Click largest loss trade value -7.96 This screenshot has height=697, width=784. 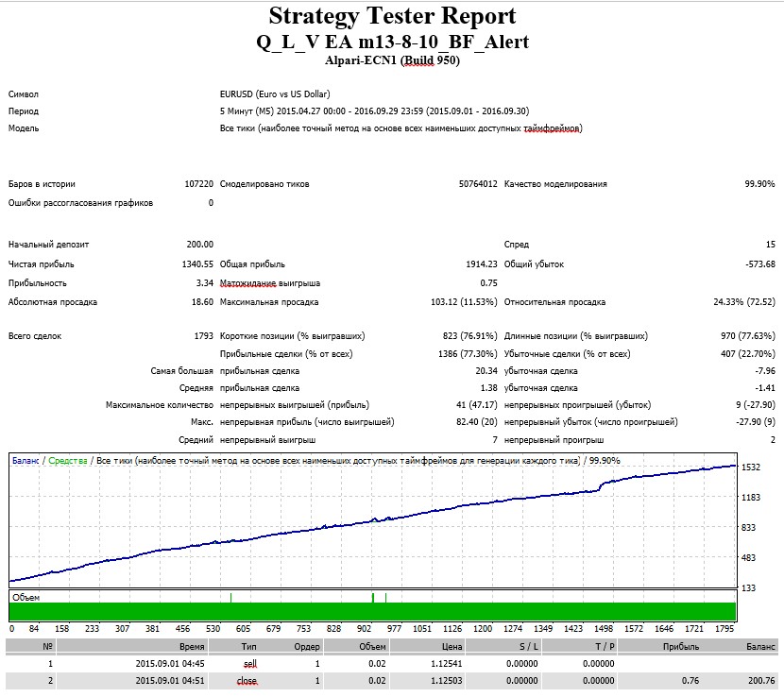tap(765, 371)
